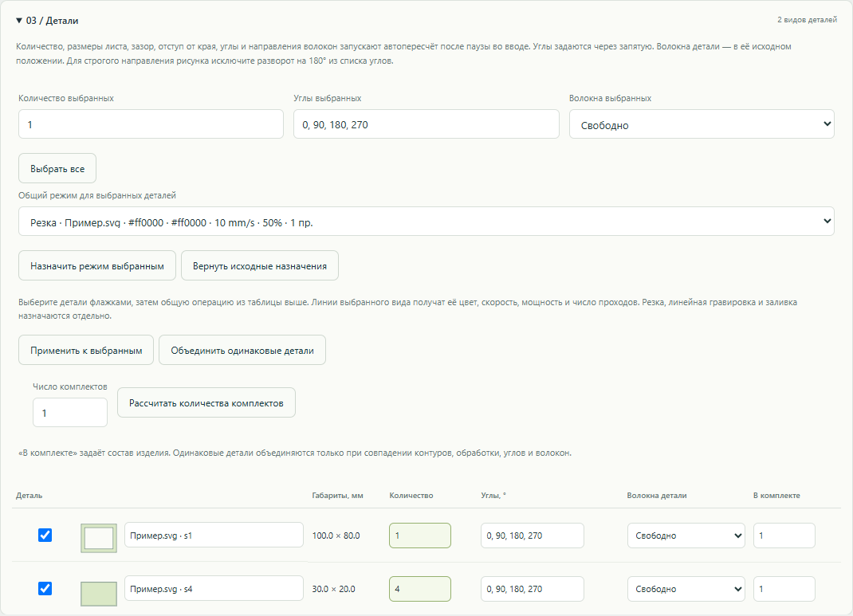Click the "100.0 × 80.0" dimensions text
Viewport: 853px width, 616px height.
(336, 536)
